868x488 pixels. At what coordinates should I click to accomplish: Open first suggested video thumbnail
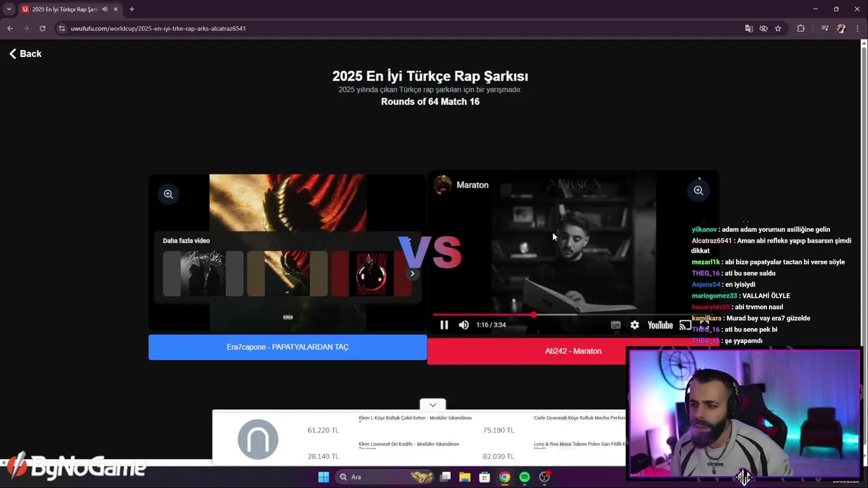[203, 274]
